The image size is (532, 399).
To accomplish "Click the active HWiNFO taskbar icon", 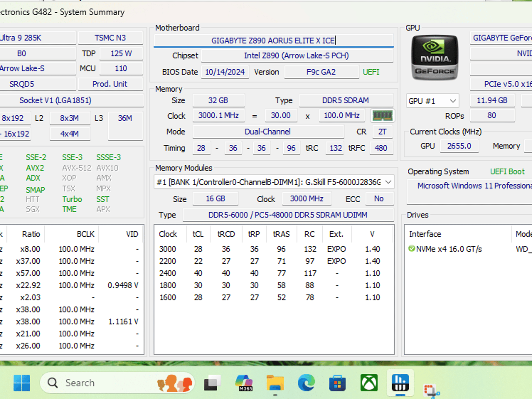I will pos(400,383).
